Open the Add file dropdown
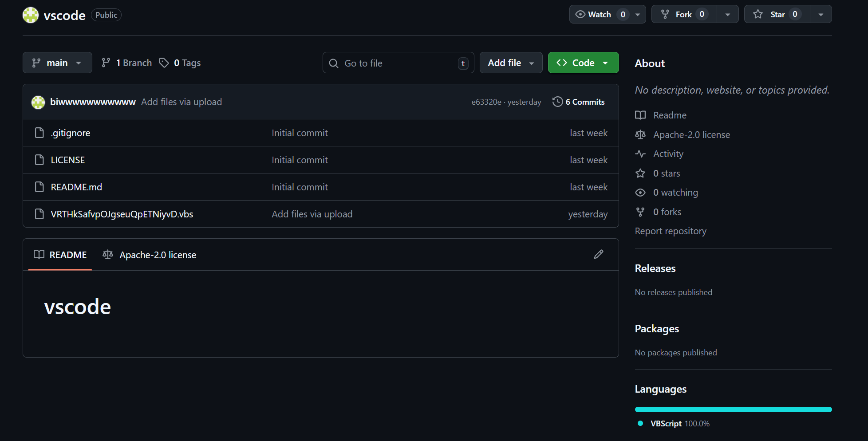The image size is (868, 441). (x=511, y=63)
